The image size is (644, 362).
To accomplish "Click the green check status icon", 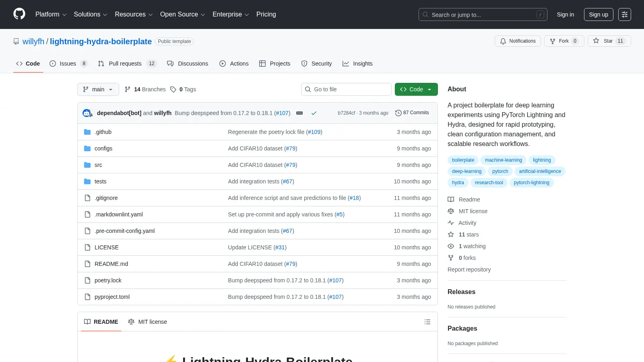I will tap(314, 113).
